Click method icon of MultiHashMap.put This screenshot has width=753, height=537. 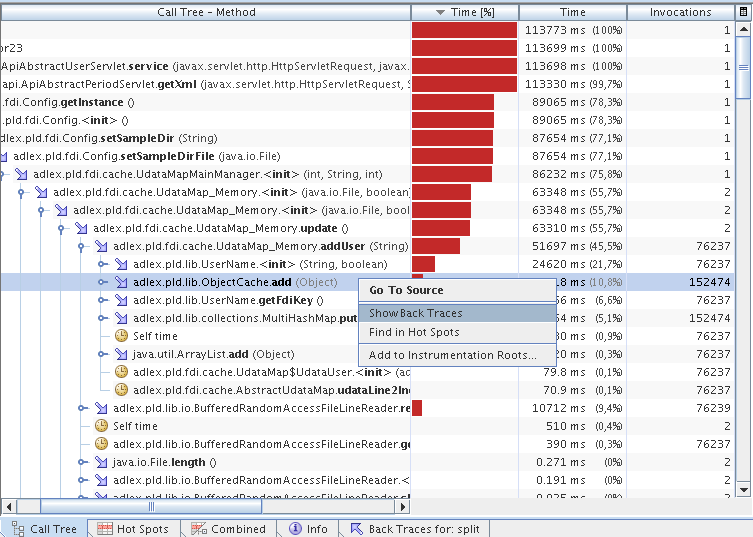121,318
